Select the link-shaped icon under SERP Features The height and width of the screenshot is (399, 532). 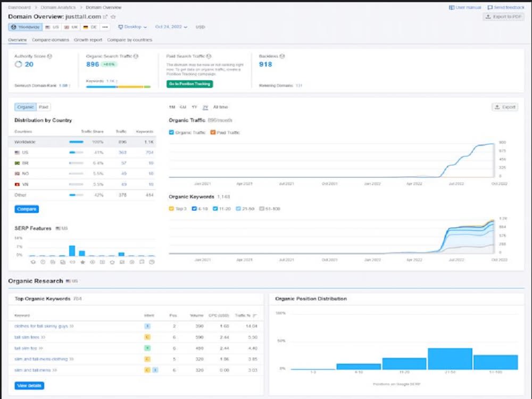click(72, 262)
